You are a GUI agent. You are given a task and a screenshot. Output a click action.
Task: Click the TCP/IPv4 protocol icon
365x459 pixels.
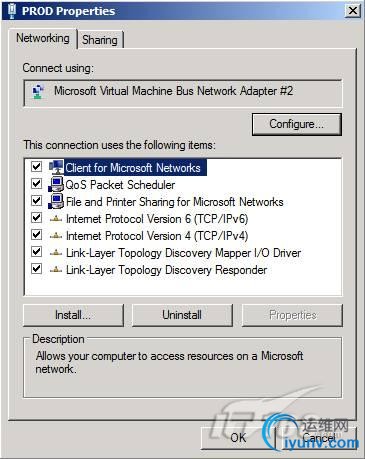point(56,236)
